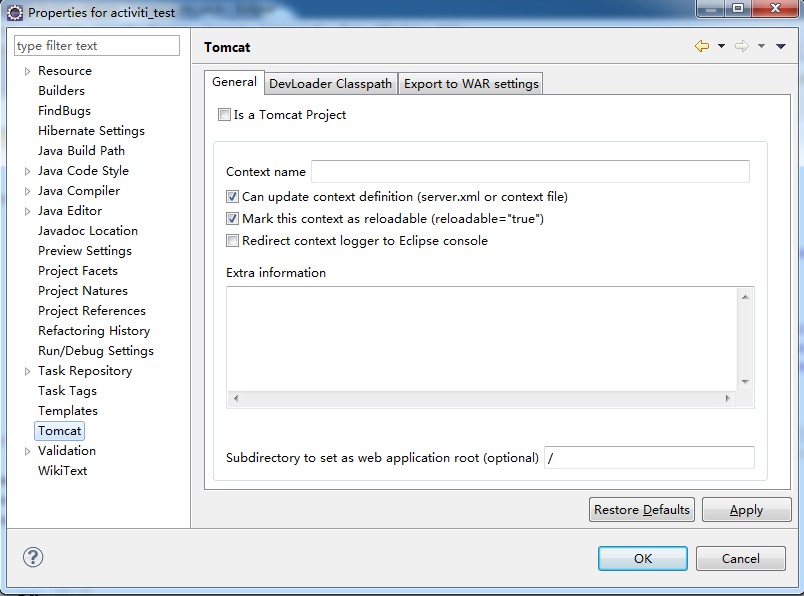
Task: Open the Export to WAR settings tab
Action: tap(471, 84)
